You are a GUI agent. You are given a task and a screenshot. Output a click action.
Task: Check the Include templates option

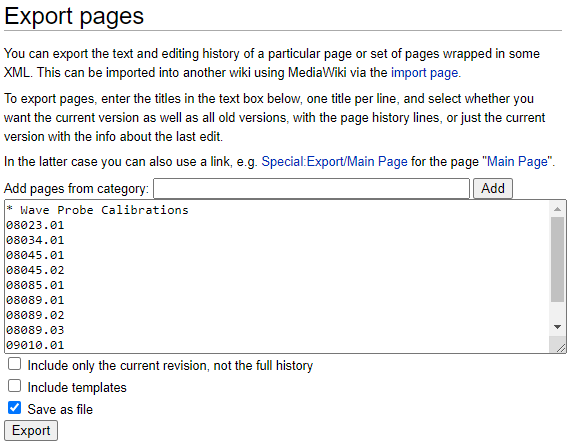15,385
